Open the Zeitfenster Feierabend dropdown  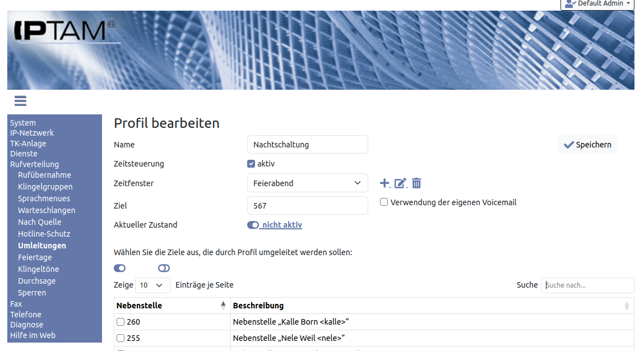point(307,183)
